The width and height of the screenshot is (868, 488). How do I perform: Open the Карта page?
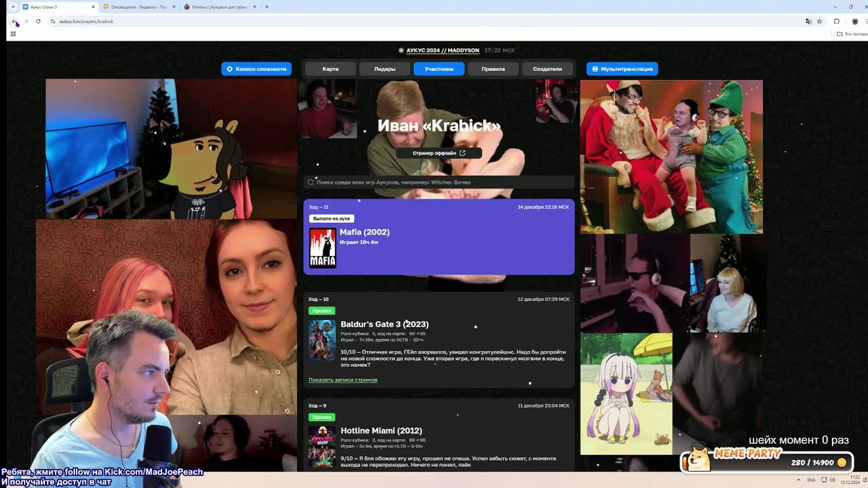pos(330,68)
